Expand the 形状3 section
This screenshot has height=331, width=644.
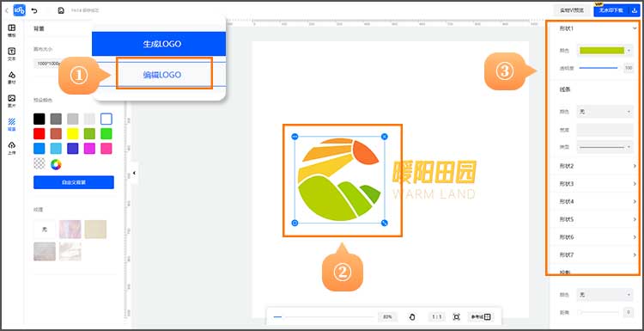pyautogui.click(x=598, y=183)
